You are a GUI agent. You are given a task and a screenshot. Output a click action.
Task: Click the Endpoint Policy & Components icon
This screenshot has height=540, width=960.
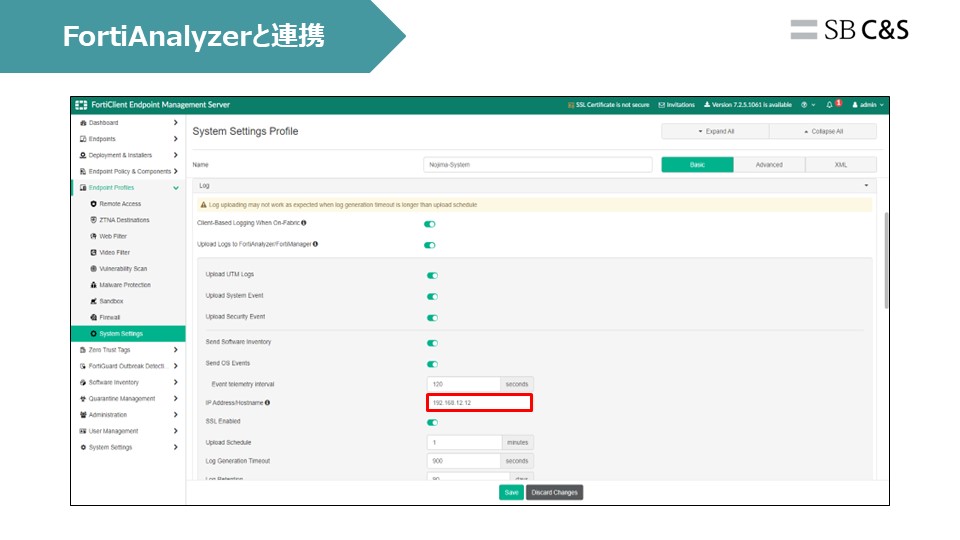pos(83,171)
